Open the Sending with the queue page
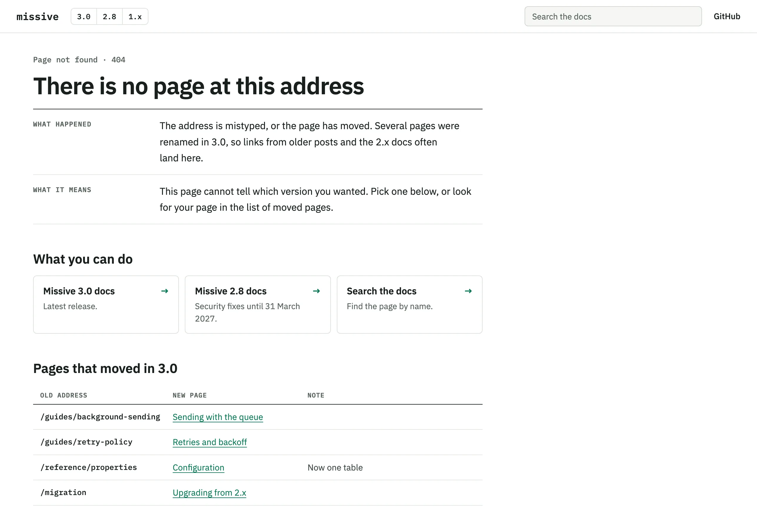The image size is (757, 532). tap(218, 417)
